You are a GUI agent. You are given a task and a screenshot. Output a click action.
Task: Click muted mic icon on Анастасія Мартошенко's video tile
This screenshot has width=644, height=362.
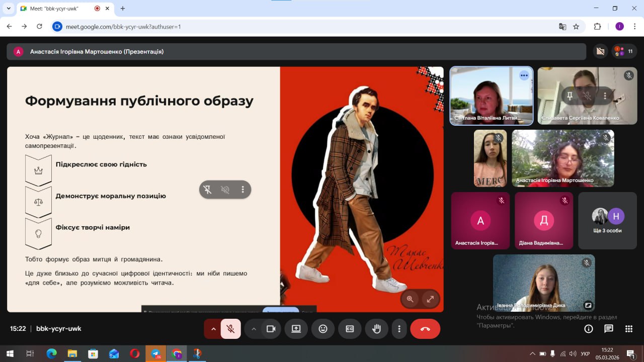(606, 138)
